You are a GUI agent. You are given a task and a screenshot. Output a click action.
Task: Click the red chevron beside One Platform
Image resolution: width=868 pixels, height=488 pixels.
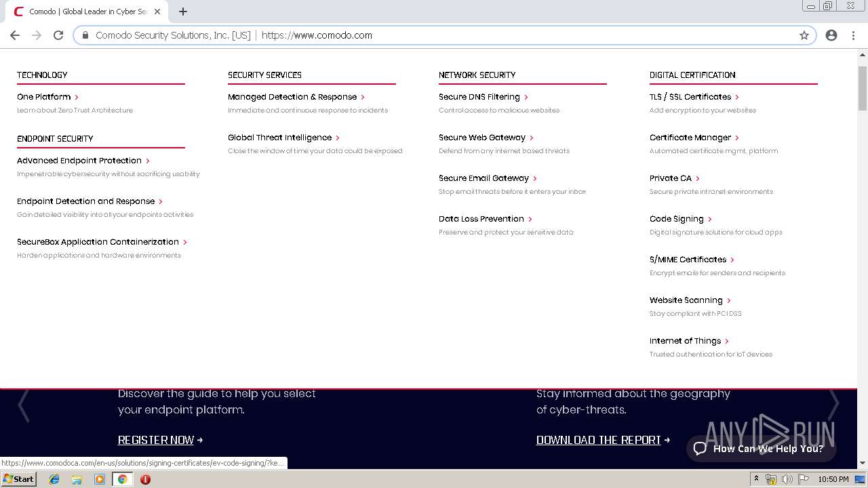pos(77,97)
